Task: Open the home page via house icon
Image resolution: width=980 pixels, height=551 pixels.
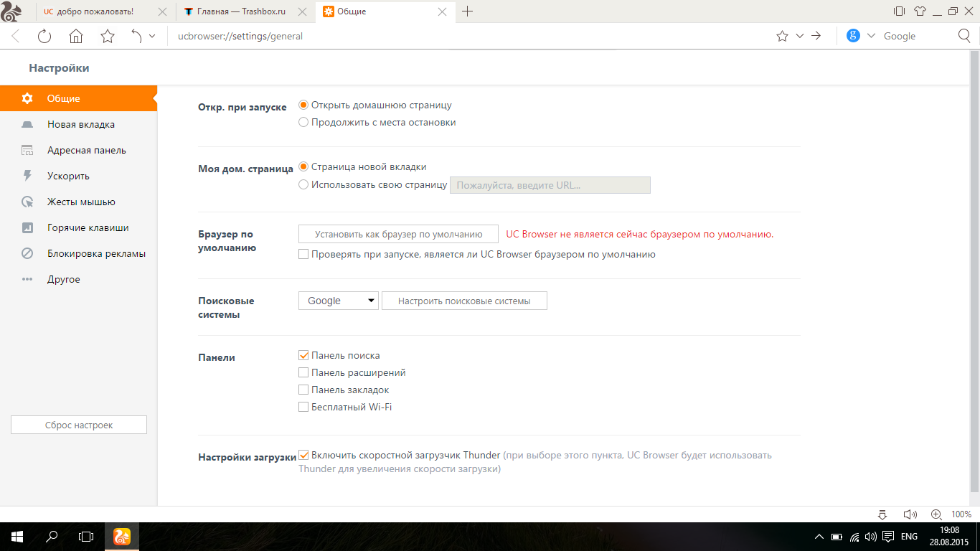Action: 76,36
